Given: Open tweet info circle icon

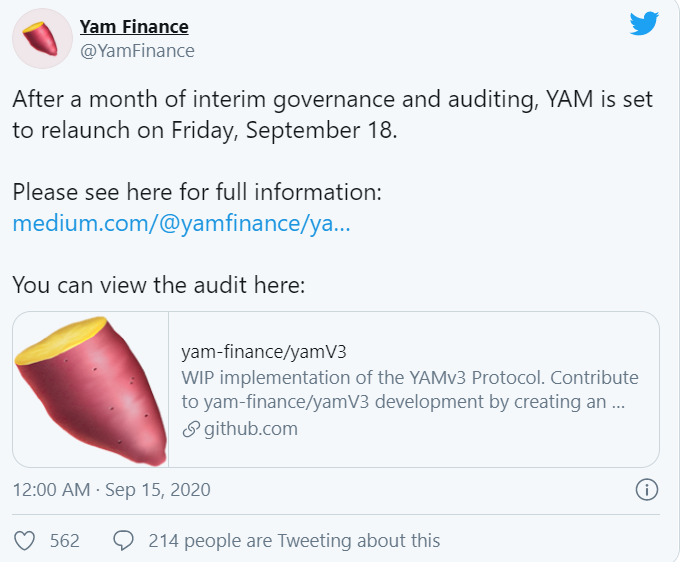Looking at the screenshot, I should tap(647, 490).
